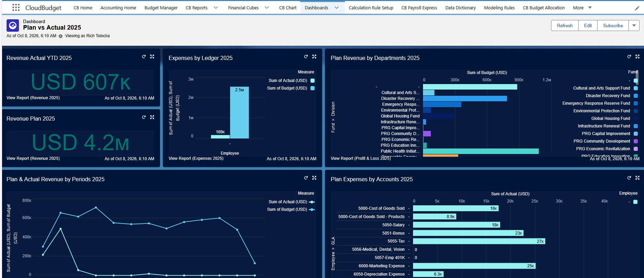Click the Plan vs Actual dashboard icon
Viewport: 644px width, 278px height.
click(13, 25)
